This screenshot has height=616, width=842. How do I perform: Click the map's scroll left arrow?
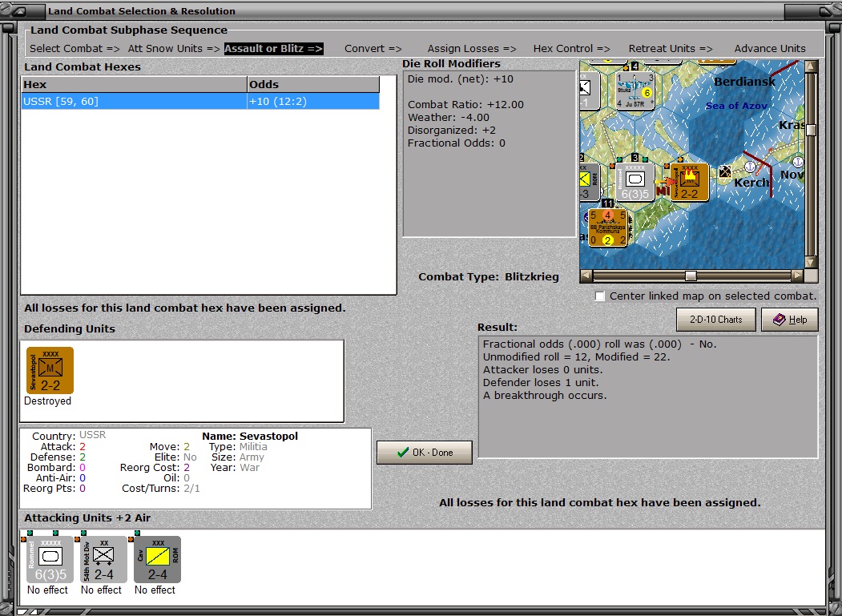click(x=586, y=276)
